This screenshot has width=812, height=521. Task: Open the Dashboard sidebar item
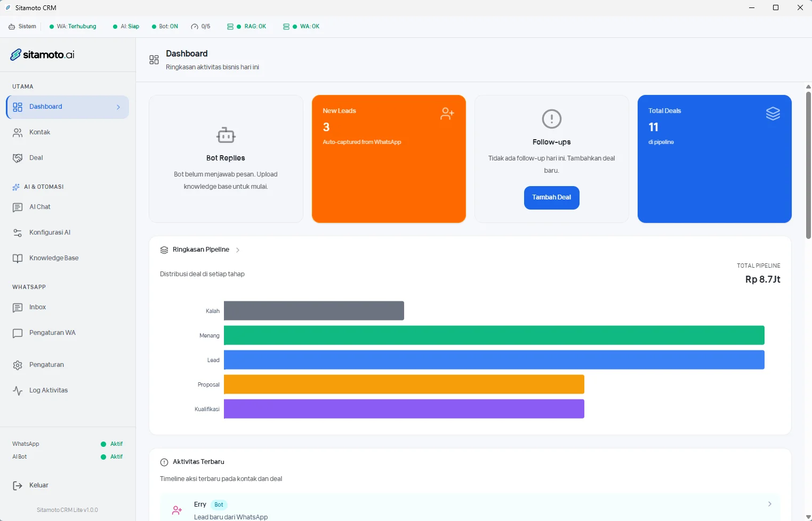68,107
